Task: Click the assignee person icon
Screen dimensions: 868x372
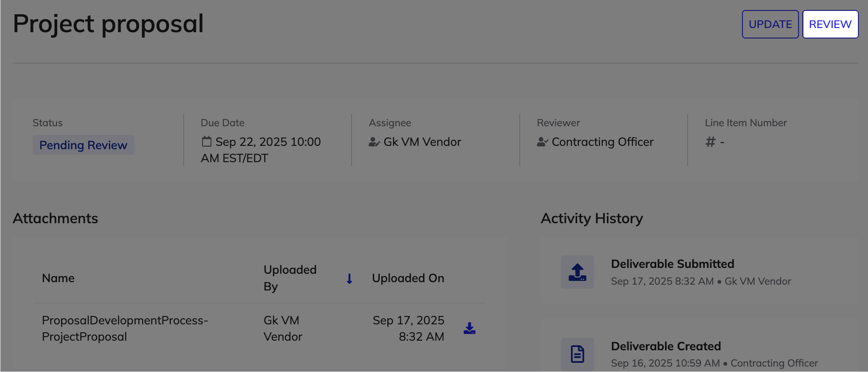Action: [x=374, y=142]
